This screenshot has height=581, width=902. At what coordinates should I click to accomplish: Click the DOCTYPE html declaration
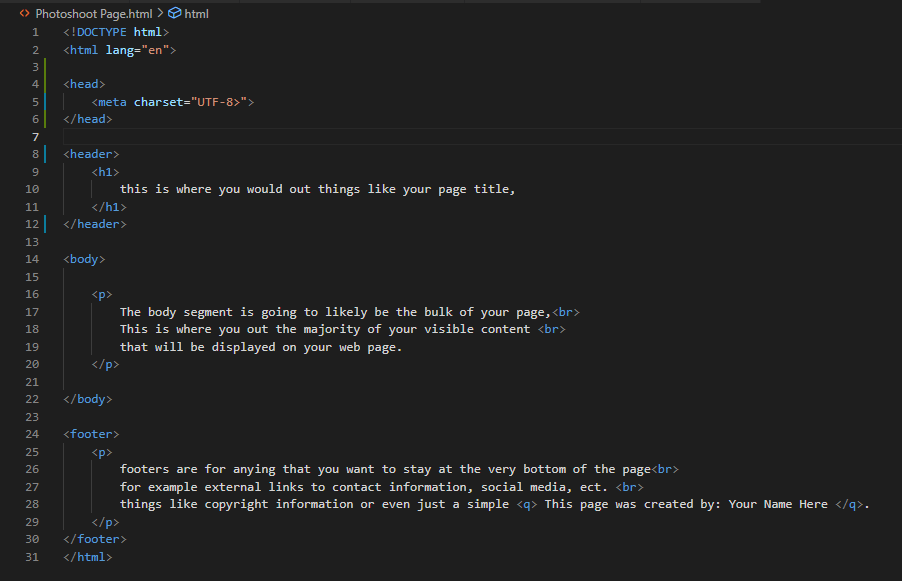(x=116, y=32)
